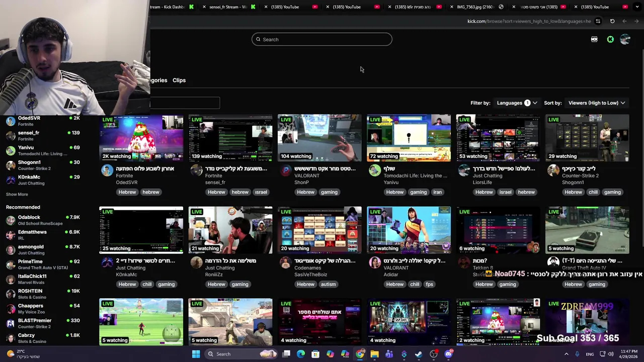Viewport: 644px width, 362px height.
Task: Click the fps tag on Adidar's stream
Action: coord(429,284)
